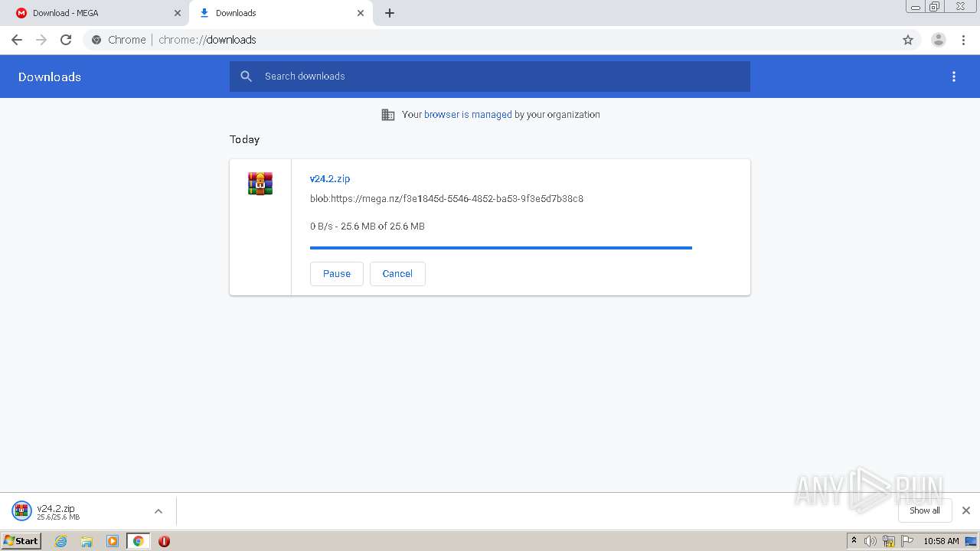Reload the Downloads page
The image size is (980, 551).
(x=66, y=40)
